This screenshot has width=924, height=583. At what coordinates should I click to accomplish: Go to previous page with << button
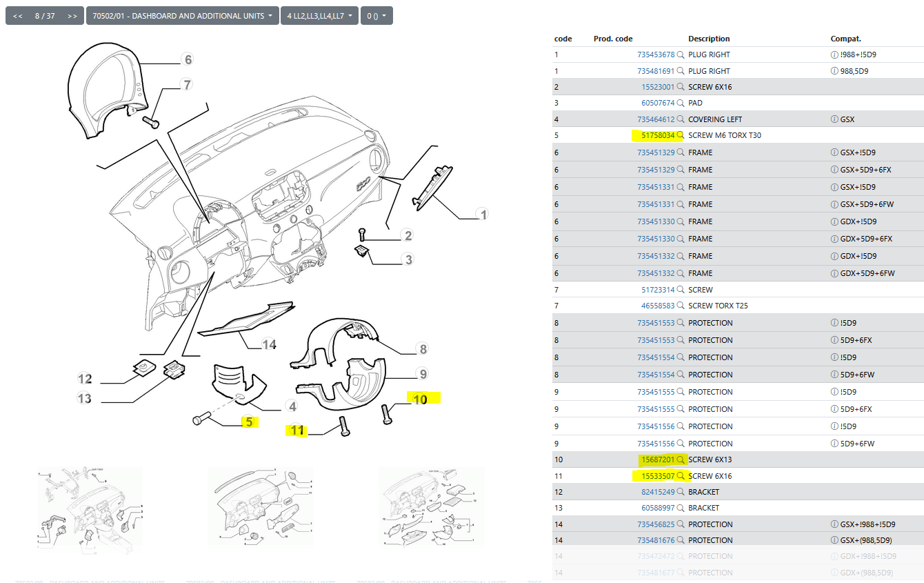click(18, 16)
